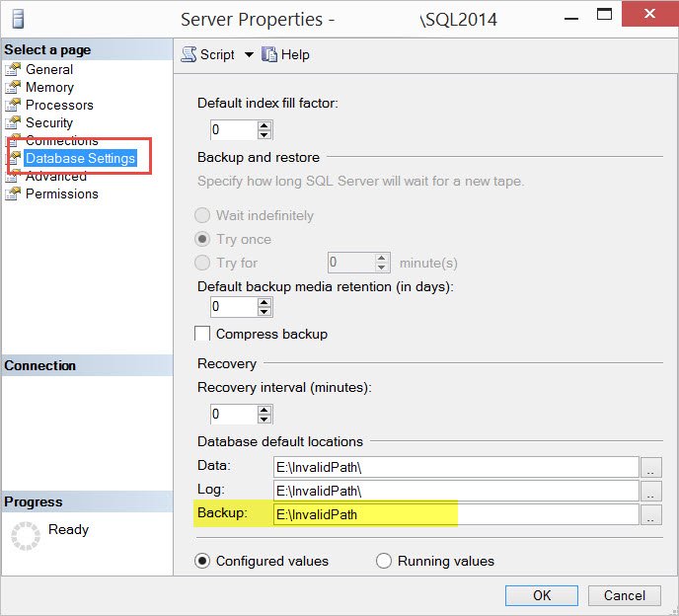The image size is (679, 616).
Task: Browse for Log default location
Action: 650,491
